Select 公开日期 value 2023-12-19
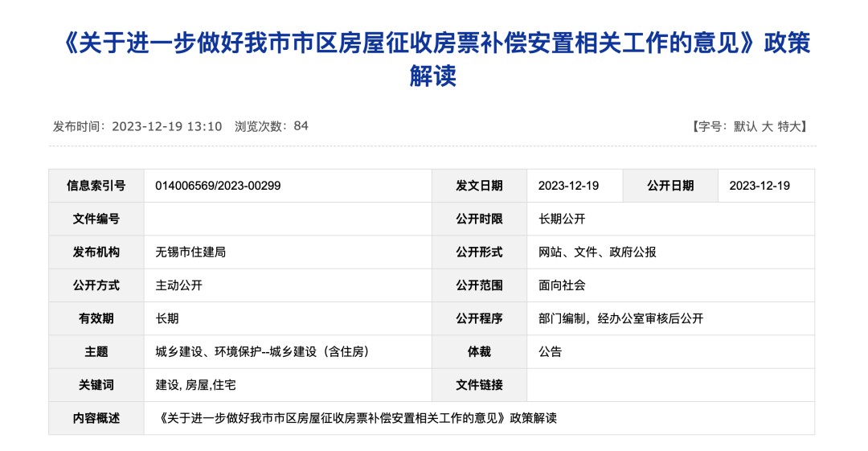This screenshot has width=868, height=451. 759,186
